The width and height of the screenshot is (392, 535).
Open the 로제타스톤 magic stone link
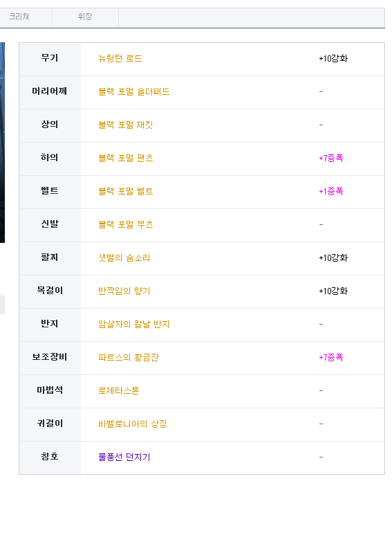pyautogui.click(x=119, y=390)
